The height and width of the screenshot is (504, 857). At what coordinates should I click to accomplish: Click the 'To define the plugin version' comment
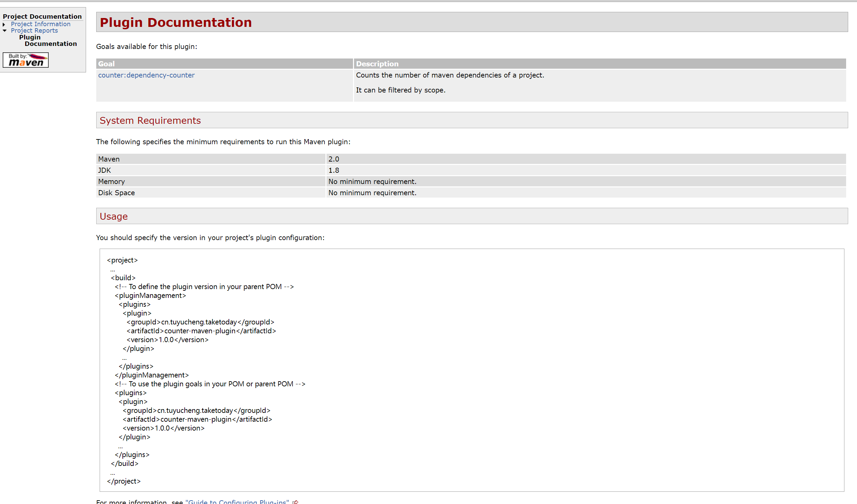(x=204, y=287)
